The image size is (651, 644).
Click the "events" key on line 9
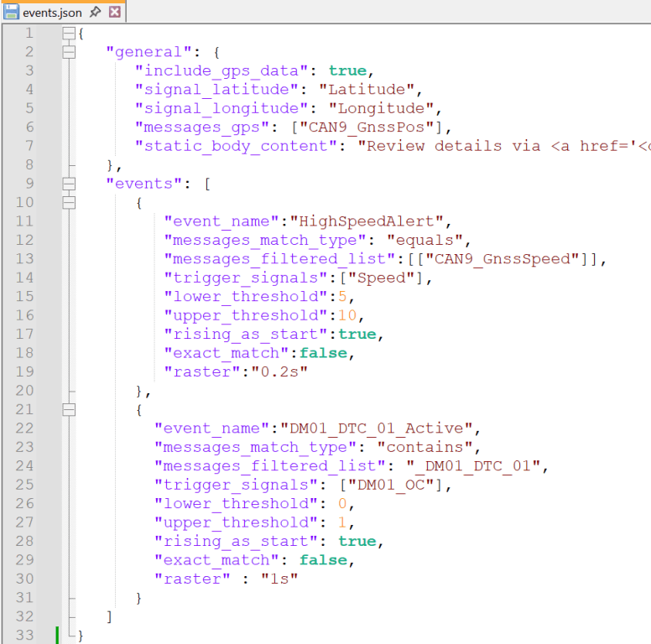[x=144, y=184]
